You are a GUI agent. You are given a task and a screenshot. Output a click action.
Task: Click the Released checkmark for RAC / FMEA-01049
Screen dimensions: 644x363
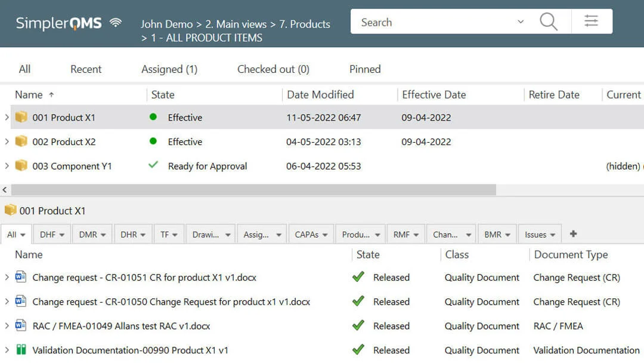pos(358,326)
